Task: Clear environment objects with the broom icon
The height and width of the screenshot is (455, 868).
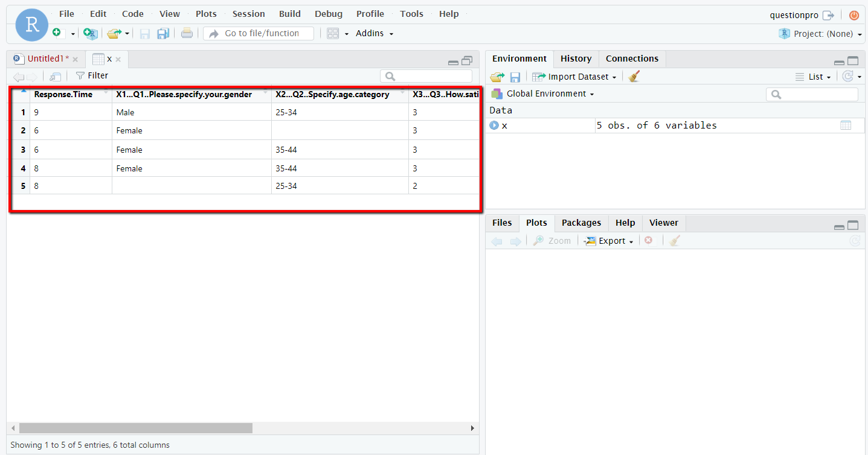Action: click(634, 77)
